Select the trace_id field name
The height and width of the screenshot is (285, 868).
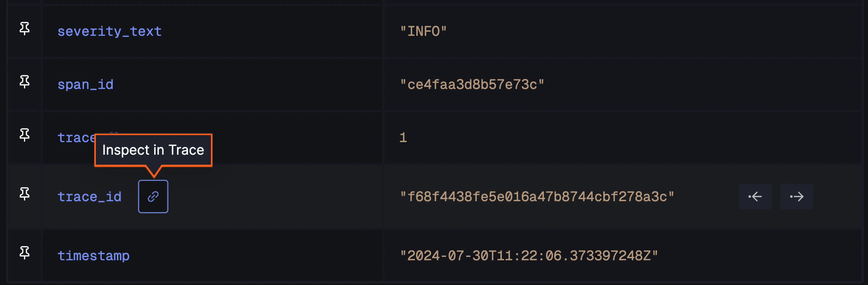point(89,197)
